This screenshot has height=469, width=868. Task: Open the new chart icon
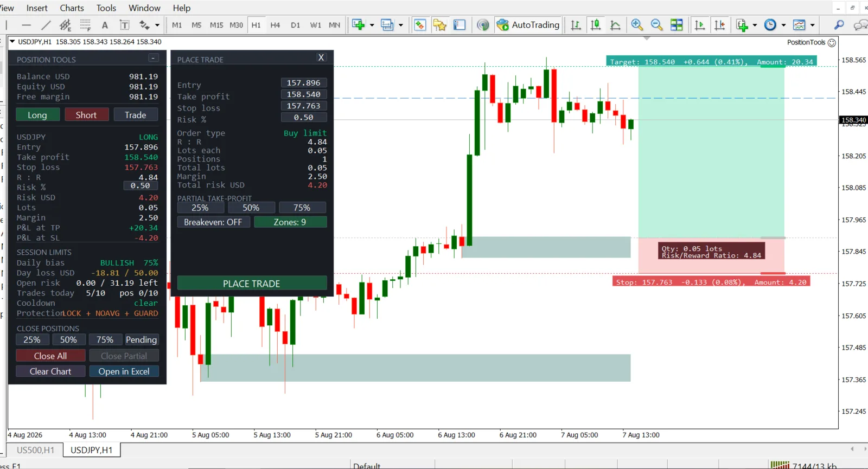click(x=358, y=25)
